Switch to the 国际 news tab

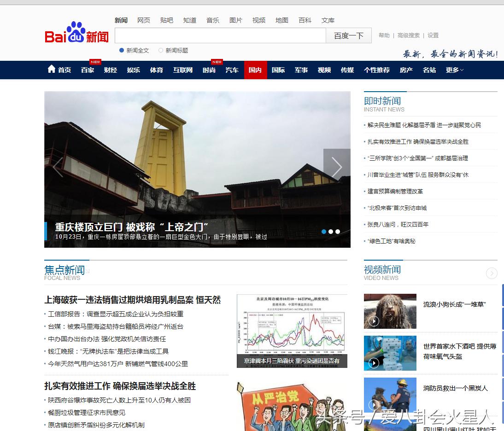[278, 70]
